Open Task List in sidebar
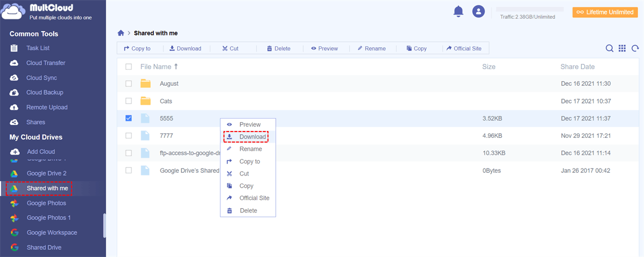 point(38,48)
